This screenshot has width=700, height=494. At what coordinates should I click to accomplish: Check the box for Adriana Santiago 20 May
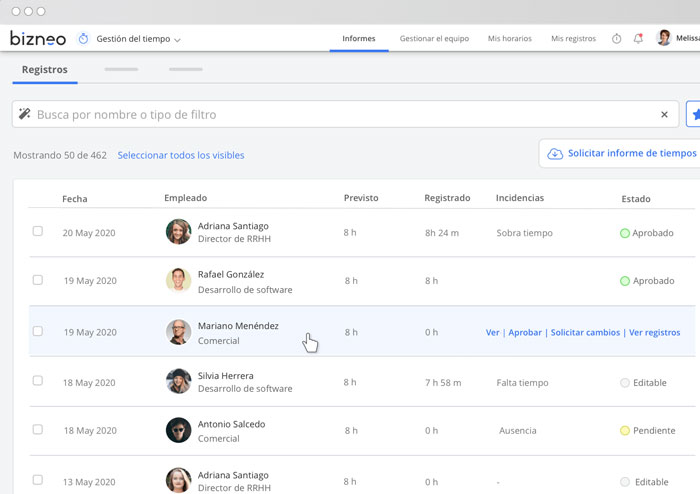click(x=38, y=231)
